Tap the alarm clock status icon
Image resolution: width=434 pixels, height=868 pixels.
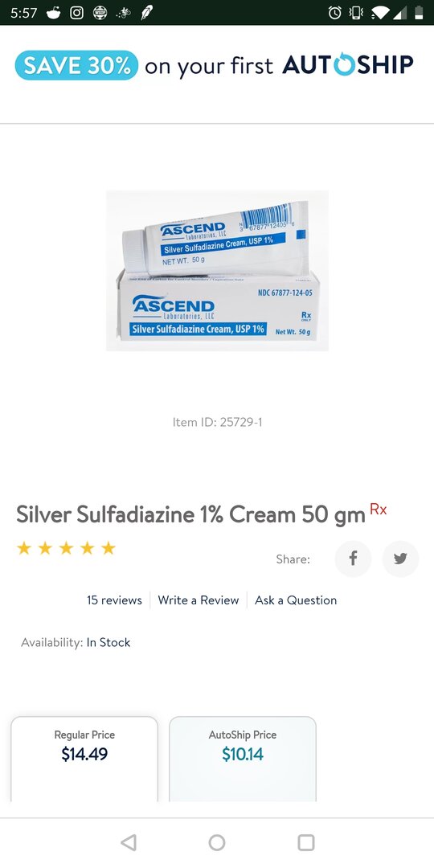pyautogui.click(x=334, y=12)
